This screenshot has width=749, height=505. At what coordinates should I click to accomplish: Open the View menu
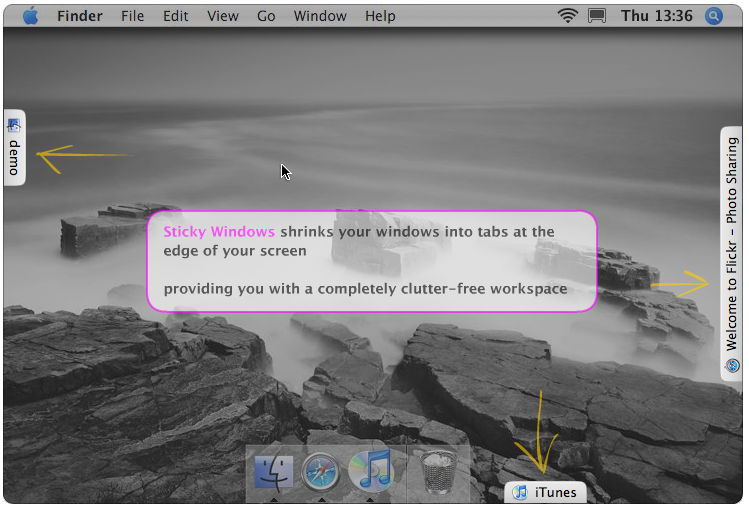tap(222, 16)
